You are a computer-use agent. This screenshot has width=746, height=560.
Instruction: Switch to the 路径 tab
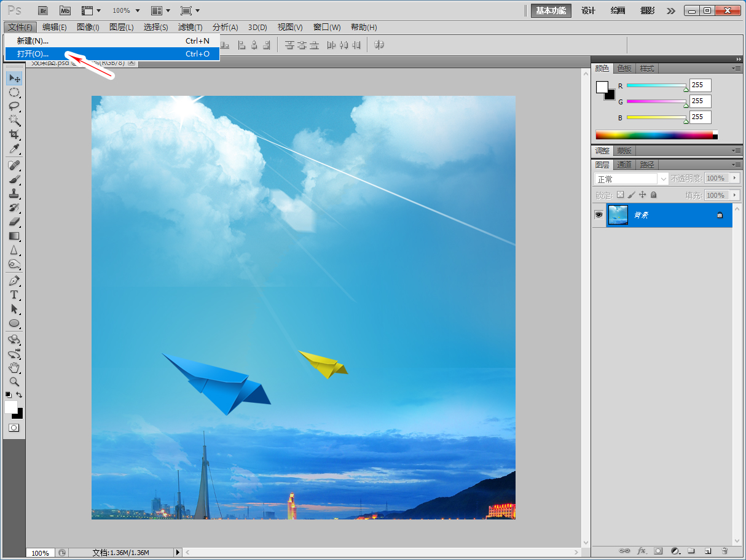tap(647, 165)
